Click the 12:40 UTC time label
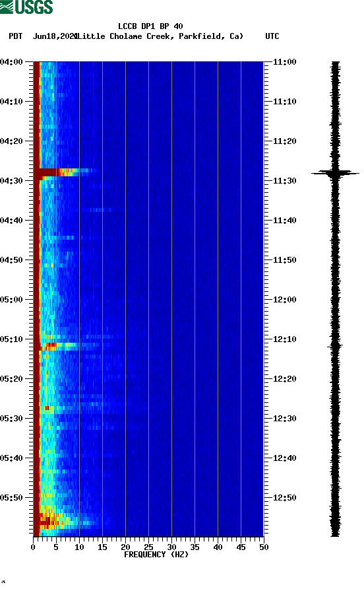This screenshot has height=589, width=364. click(284, 458)
